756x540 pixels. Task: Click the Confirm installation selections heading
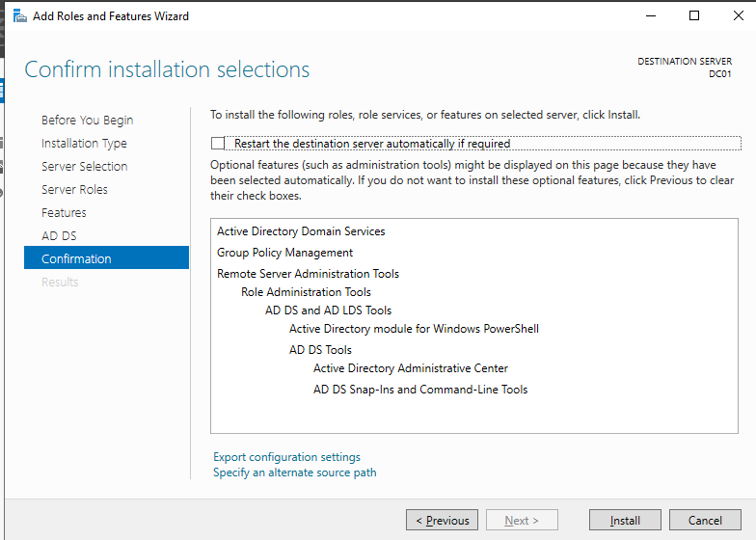tap(167, 69)
